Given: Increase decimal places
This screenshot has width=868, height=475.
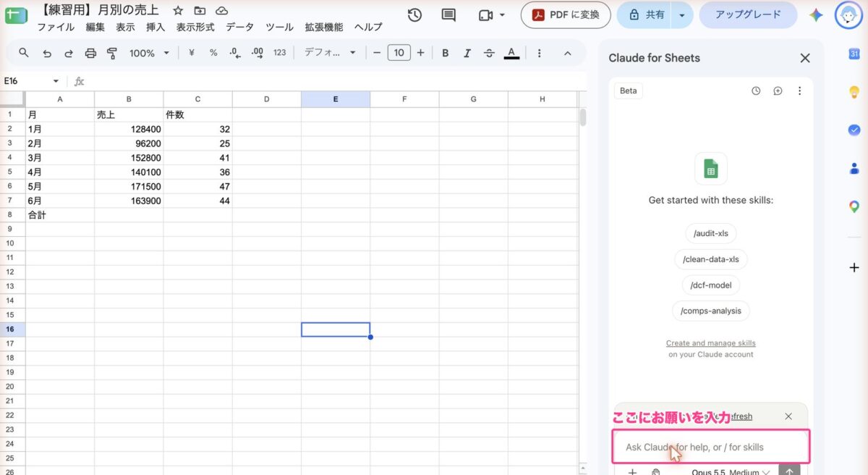Looking at the screenshot, I should pyautogui.click(x=257, y=53).
